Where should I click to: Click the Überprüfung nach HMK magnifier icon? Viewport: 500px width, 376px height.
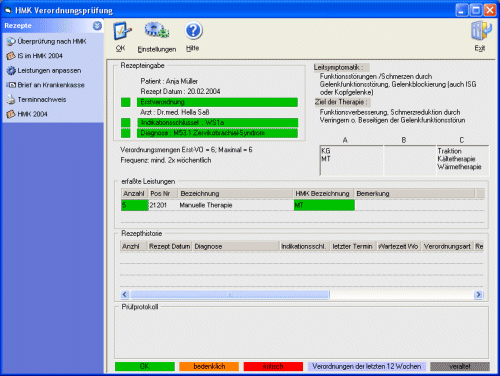pos(11,41)
